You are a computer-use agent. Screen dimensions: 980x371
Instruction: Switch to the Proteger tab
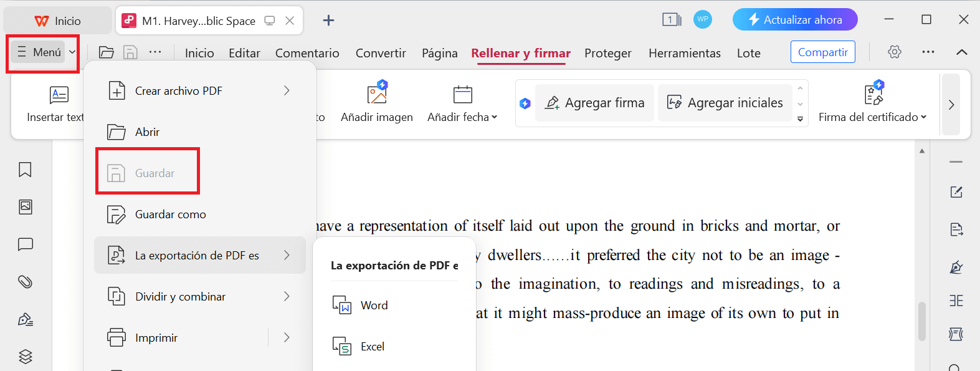pyautogui.click(x=607, y=53)
